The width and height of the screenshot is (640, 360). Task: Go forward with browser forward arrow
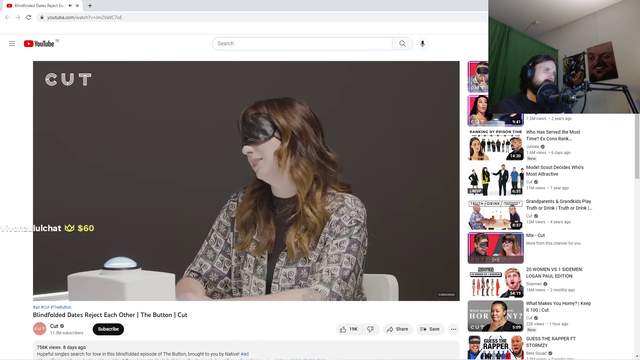18,17
